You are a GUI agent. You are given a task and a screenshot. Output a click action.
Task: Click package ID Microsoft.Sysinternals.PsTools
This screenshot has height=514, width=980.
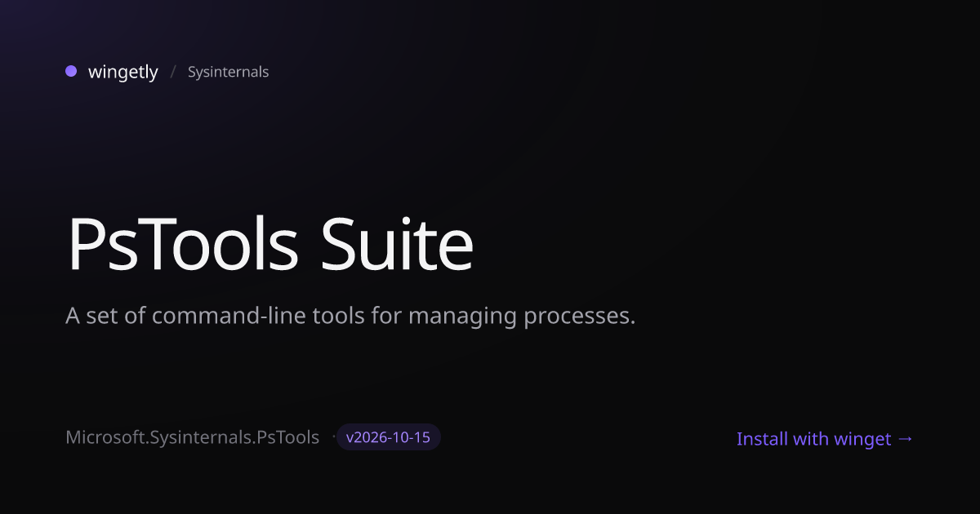[192, 437]
